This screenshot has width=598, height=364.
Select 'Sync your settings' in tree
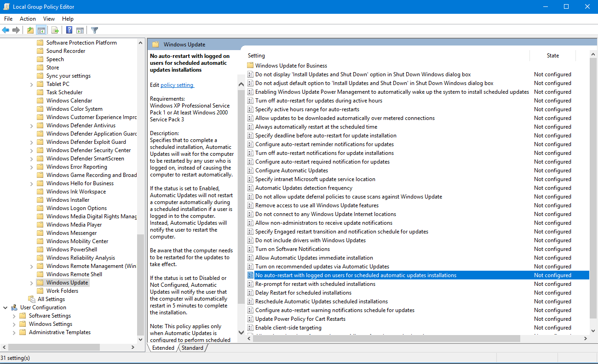click(69, 76)
